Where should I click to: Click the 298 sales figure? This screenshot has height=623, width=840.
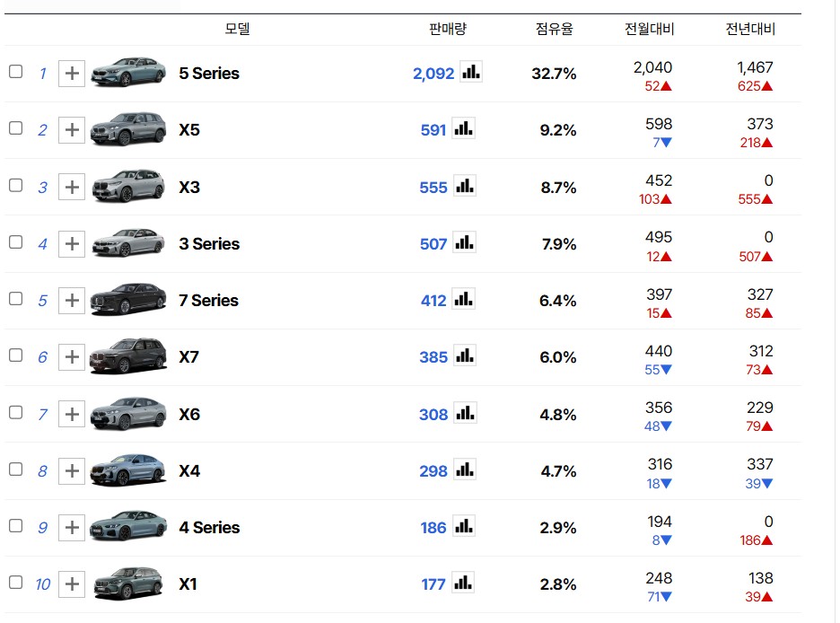pyautogui.click(x=433, y=471)
